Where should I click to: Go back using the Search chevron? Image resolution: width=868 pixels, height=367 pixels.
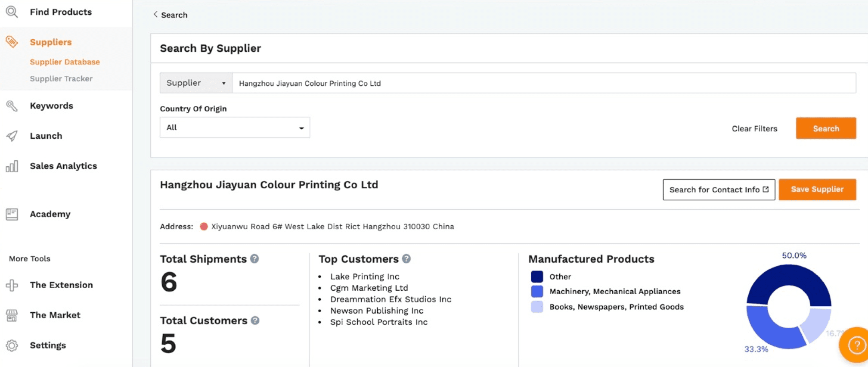coord(155,14)
